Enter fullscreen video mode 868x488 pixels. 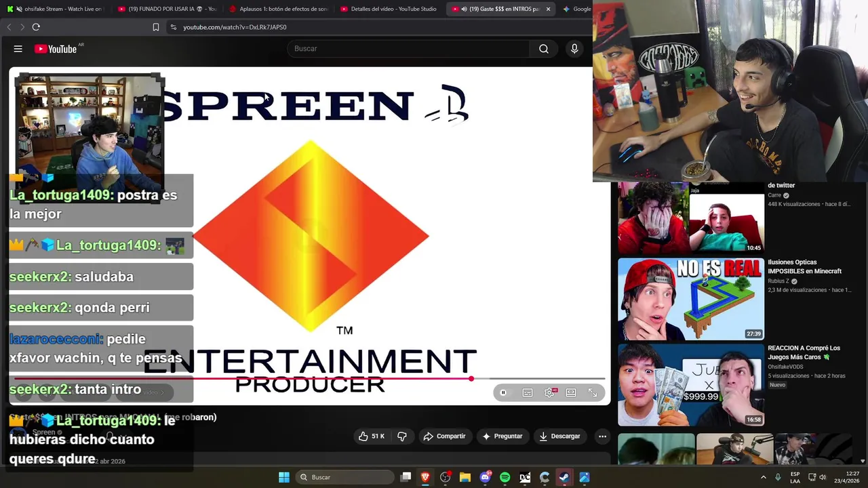pos(593,392)
